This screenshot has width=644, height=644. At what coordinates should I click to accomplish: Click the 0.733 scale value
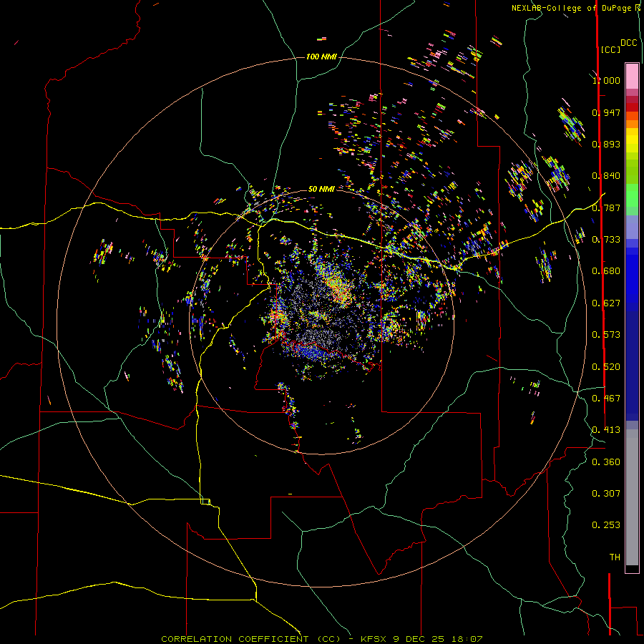[606, 240]
